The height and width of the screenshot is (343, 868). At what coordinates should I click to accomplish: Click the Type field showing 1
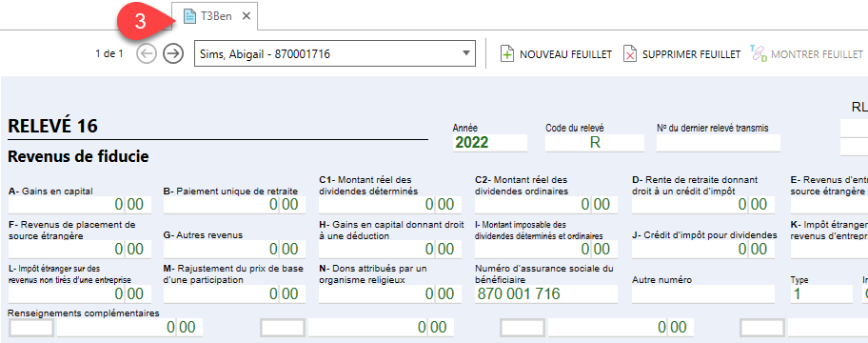[821, 293]
